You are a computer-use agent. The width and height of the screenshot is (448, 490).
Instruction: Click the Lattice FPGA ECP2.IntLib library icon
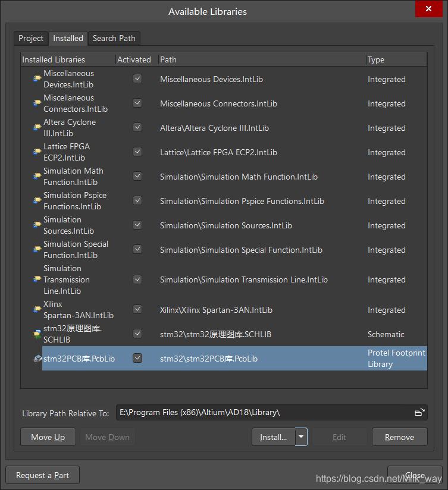[37, 152]
